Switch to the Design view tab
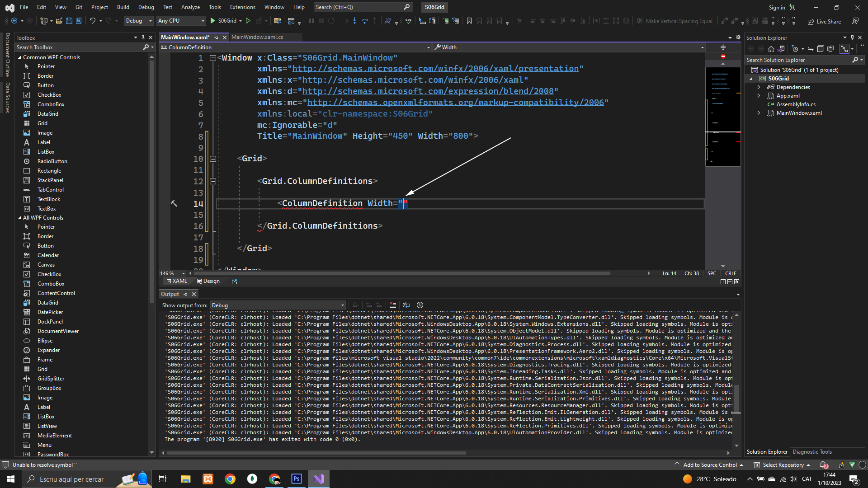The image size is (868, 488). [208, 281]
